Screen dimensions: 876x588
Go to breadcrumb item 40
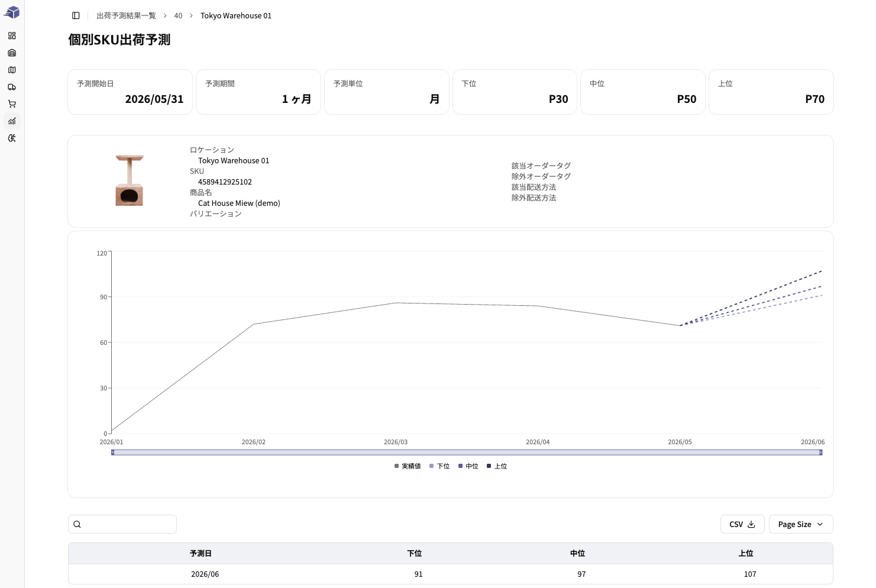[x=178, y=15]
